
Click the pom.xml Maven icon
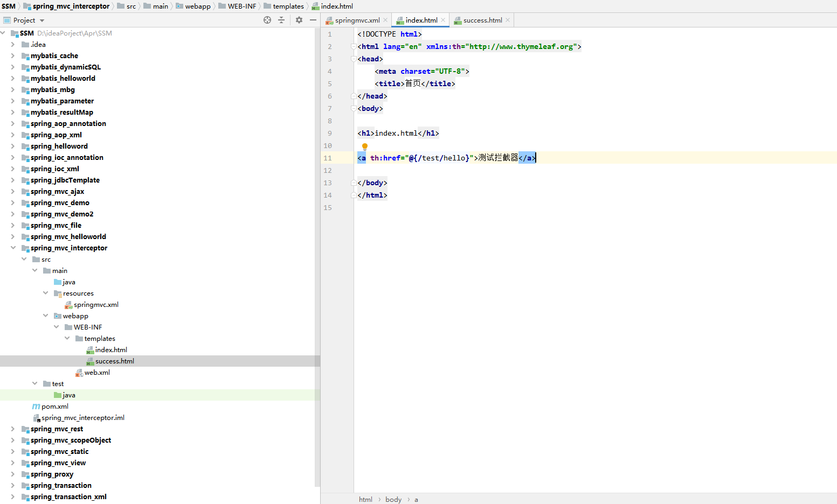pyautogui.click(x=36, y=407)
